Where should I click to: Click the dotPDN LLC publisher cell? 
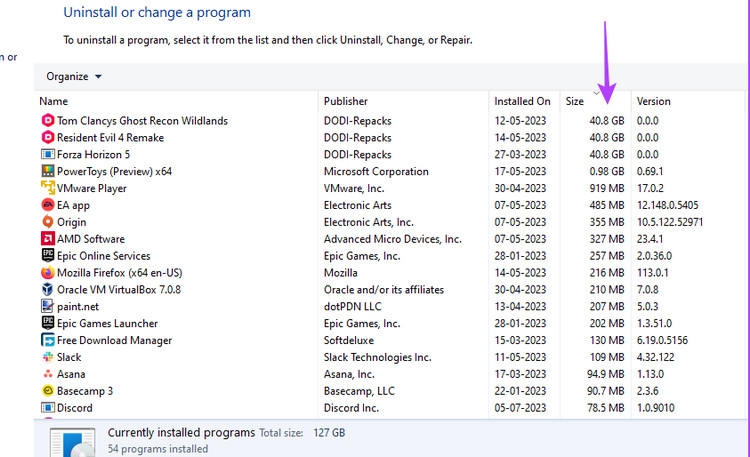coord(353,307)
